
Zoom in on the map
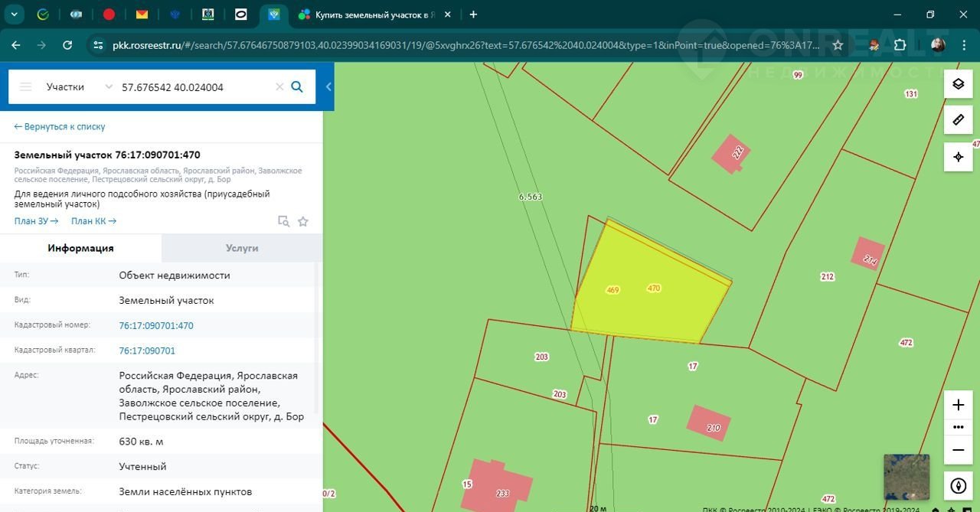(x=958, y=405)
